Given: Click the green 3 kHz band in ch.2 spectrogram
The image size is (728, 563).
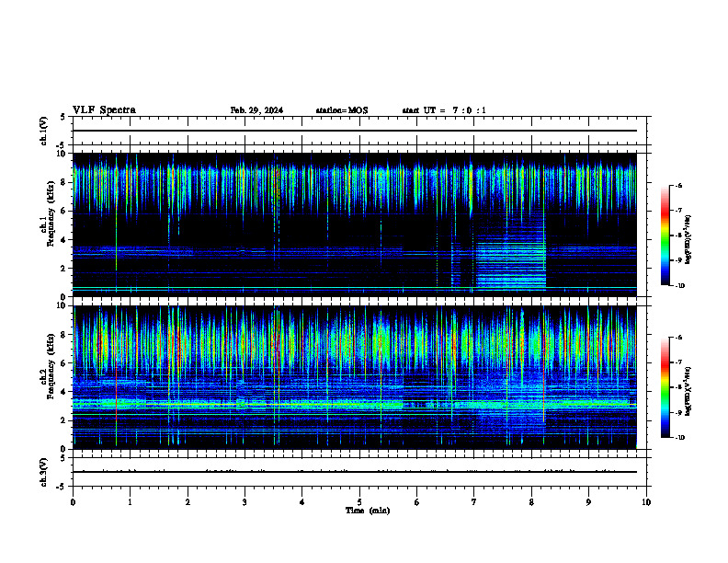Looking at the screenshot, I should (354, 404).
